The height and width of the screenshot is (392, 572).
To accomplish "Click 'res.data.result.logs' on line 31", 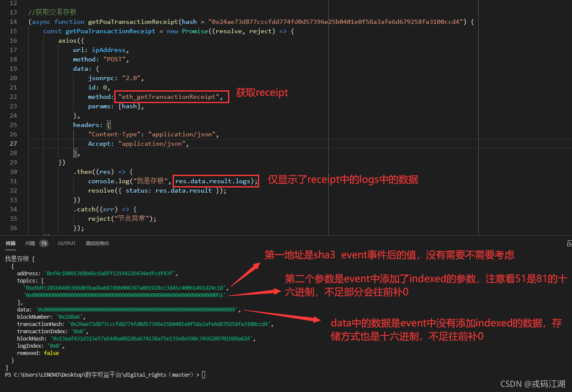I will (213, 181).
